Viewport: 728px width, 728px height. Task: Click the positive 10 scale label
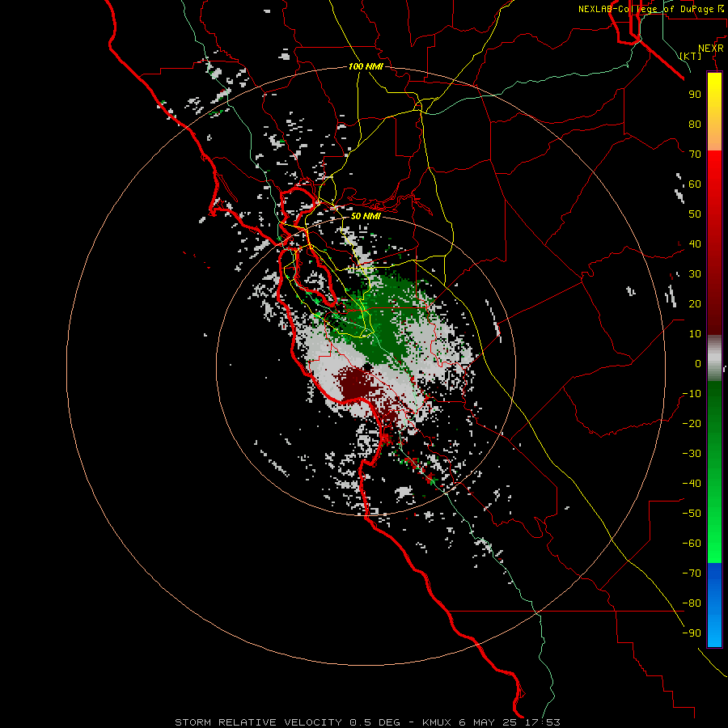(695, 334)
